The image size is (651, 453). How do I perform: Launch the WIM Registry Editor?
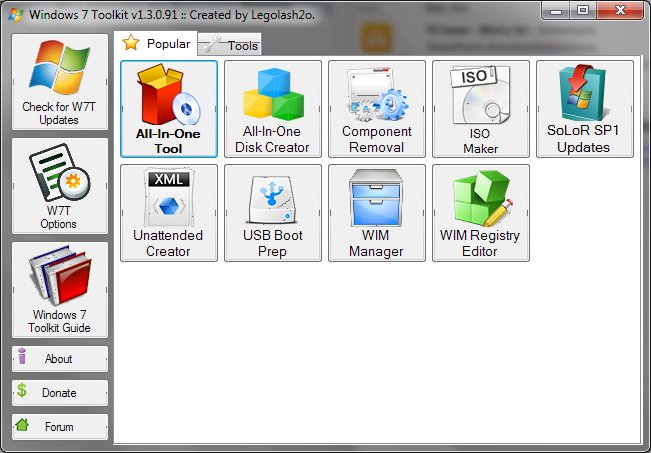point(481,213)
